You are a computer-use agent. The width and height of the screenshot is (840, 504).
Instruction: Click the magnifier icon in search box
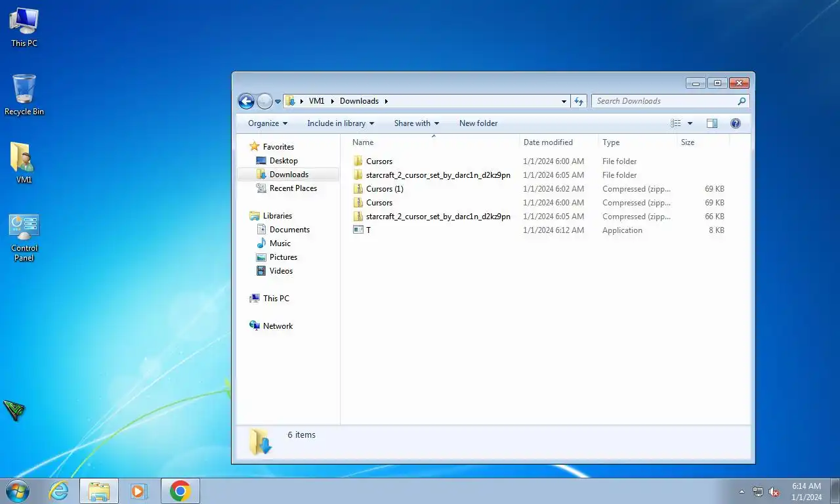coord(742,101)
